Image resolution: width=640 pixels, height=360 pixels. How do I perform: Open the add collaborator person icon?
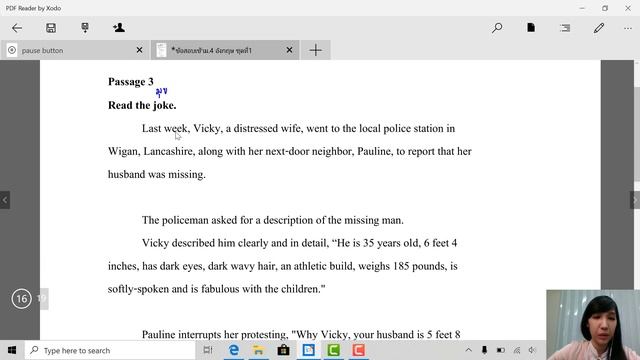pyautogui.click(x=119, y=28)
